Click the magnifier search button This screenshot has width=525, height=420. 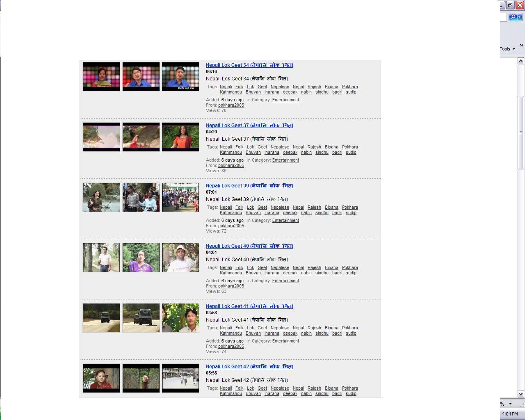click(x=512, y=17)
